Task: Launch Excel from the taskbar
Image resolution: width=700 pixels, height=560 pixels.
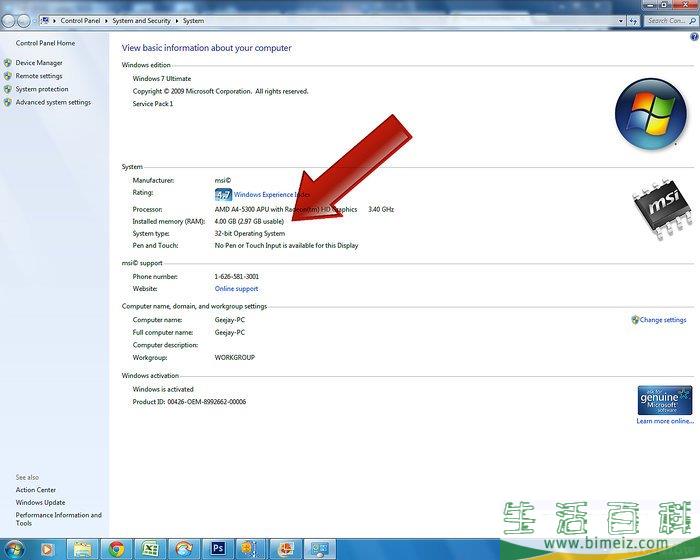Action: [150, 548]
